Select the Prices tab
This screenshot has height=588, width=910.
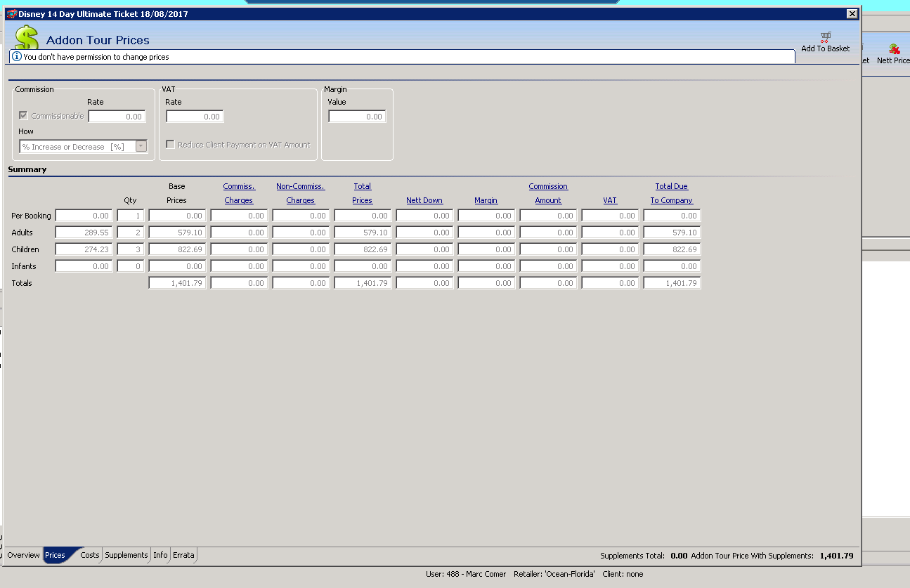click(x=56, y=555)
